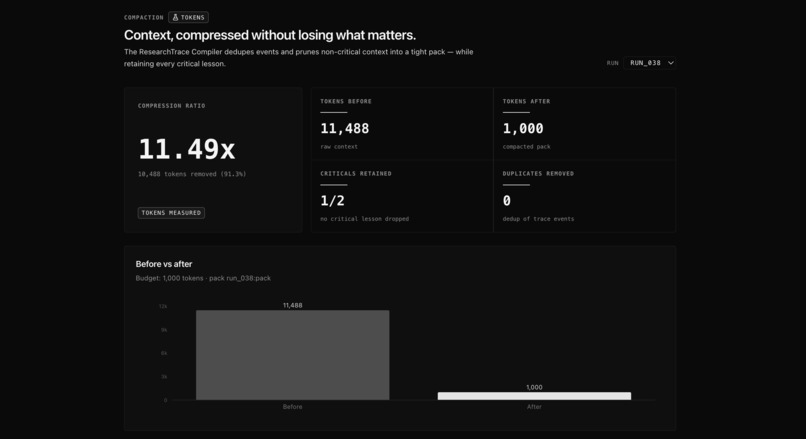The image size is (806, 439).
Task: Click the TOKENS badge next to COMPACTION
Action: tap(188, 17)
